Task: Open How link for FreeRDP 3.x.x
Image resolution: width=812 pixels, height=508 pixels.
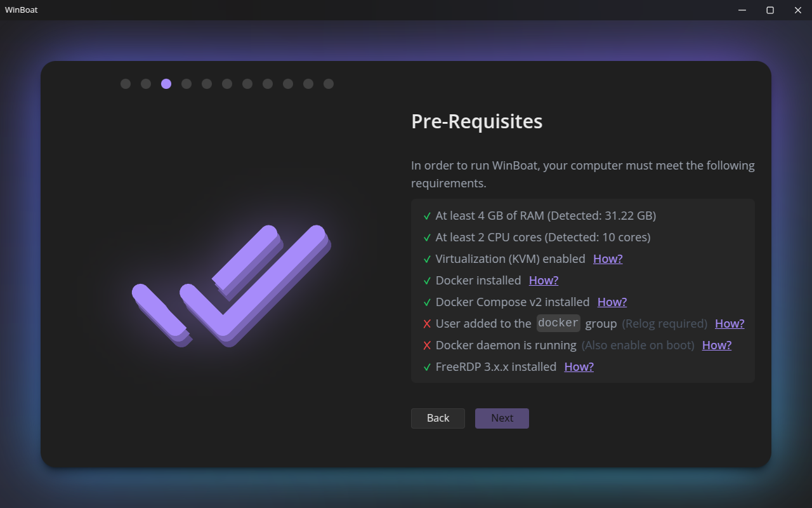Action: click(x=579, y=366)
